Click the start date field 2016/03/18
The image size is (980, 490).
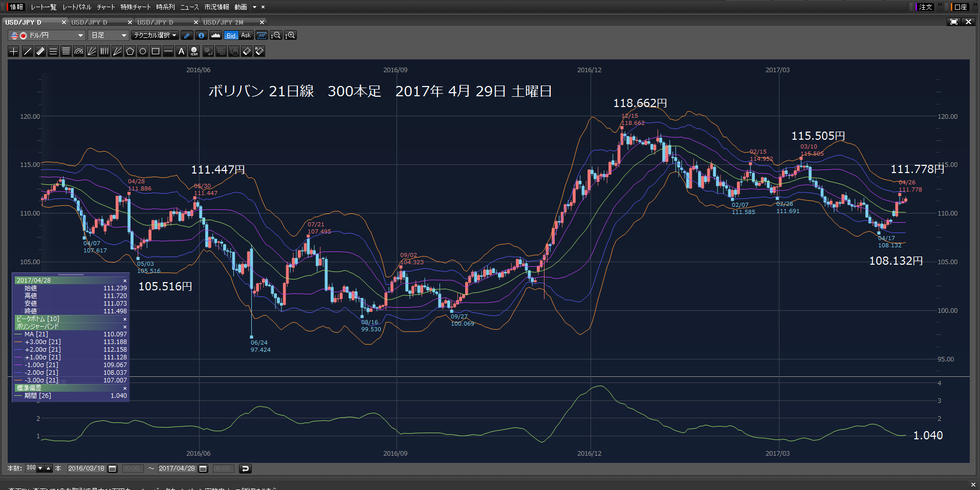[86, 468]
